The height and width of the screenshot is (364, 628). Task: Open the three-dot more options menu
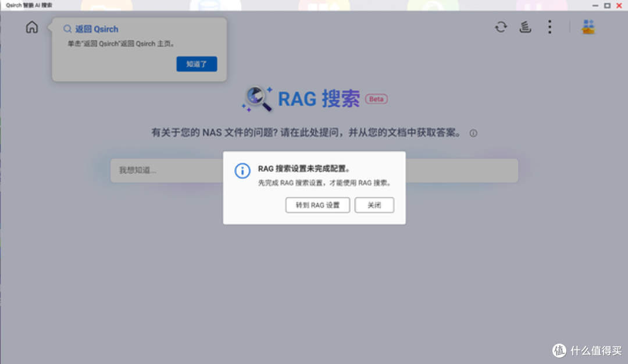coord(549,27)
